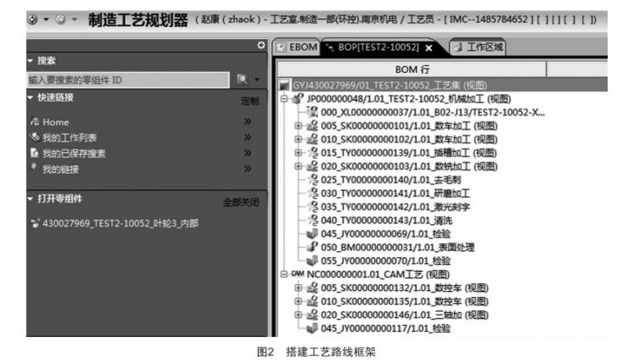Open the back history dropdown arrow

(46, 20)
